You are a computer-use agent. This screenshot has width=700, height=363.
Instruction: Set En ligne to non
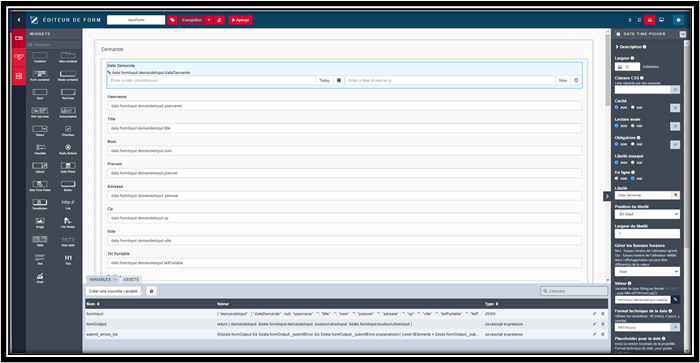point(617,179)
